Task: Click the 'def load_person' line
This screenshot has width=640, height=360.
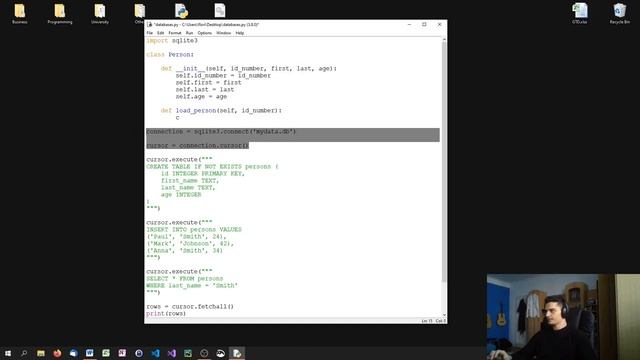Action: pyautogui.click(x=221, y=111)
